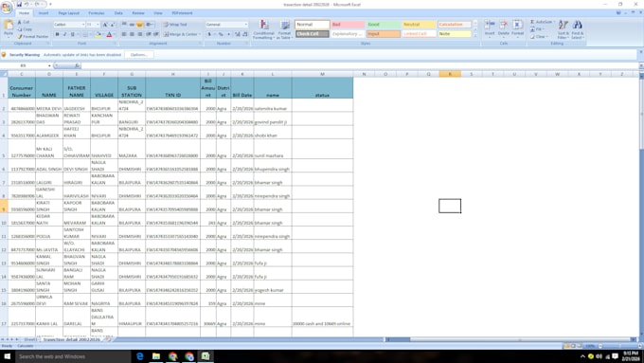Open the General number format dropdown

[x=226, y=25]
